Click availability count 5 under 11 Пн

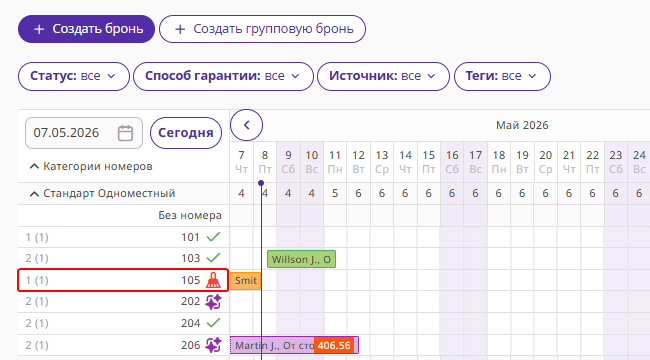335,193
